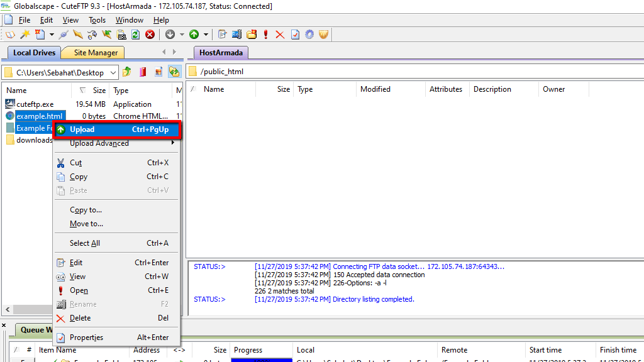This screenshot has height=362, width=644.
Task: Close the bottom queue pane with x
Action: coord(4,326)
